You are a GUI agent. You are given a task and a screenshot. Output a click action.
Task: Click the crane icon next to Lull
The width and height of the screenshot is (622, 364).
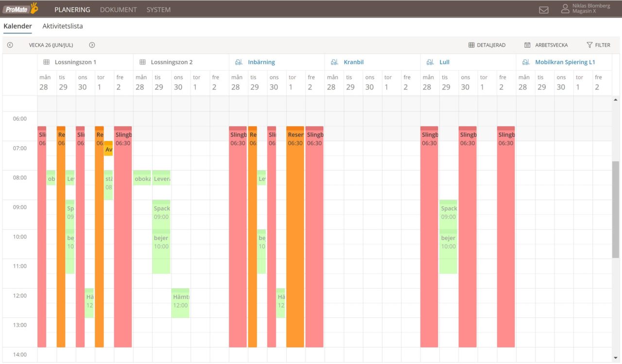click(430, 62)
